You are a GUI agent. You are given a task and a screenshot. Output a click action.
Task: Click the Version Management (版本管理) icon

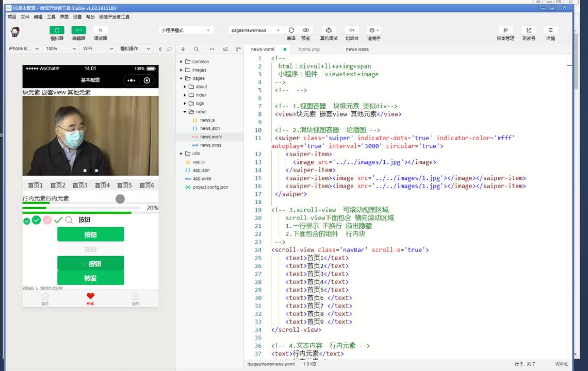pyautogui.click(x=505, y=30)
